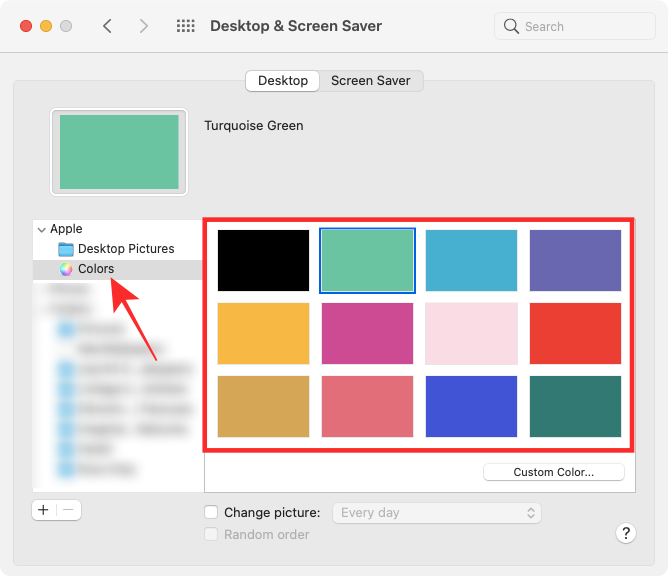Choose the magenta color swatch
The width and height of the screenshot is (668, 576).
click(367, 334)
